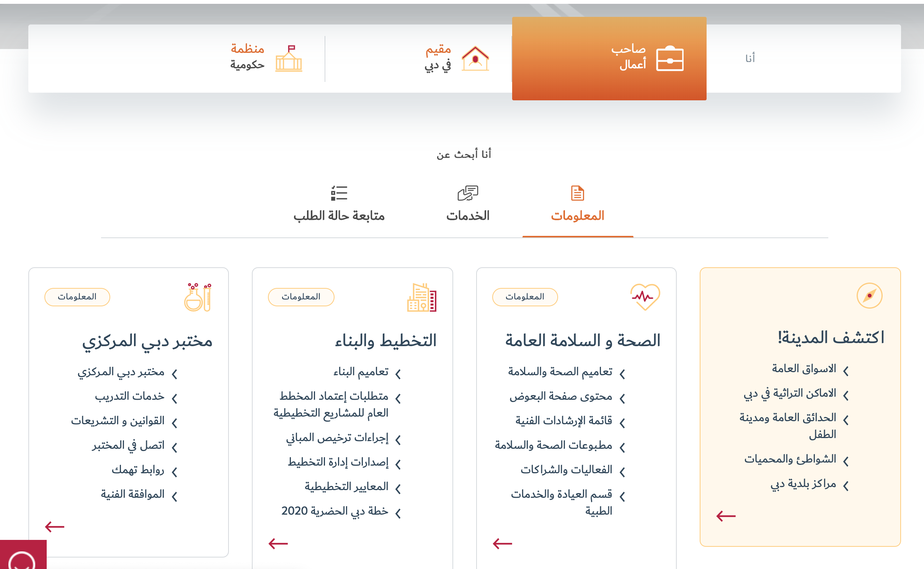Click the red arrow in the اكتشف المدينة card
Image resolution: width=924 pixels, height=569 pixels.
tap(726, 516)
